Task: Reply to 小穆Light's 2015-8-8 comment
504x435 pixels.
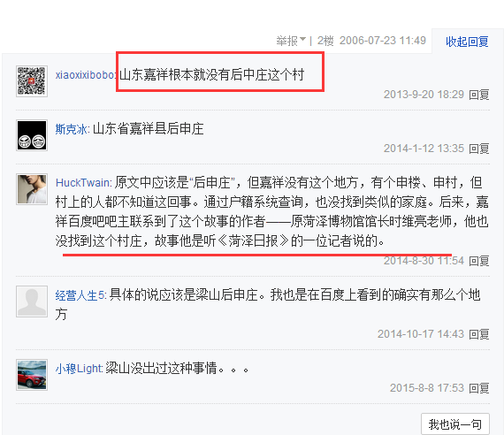Action: (479, 388)
